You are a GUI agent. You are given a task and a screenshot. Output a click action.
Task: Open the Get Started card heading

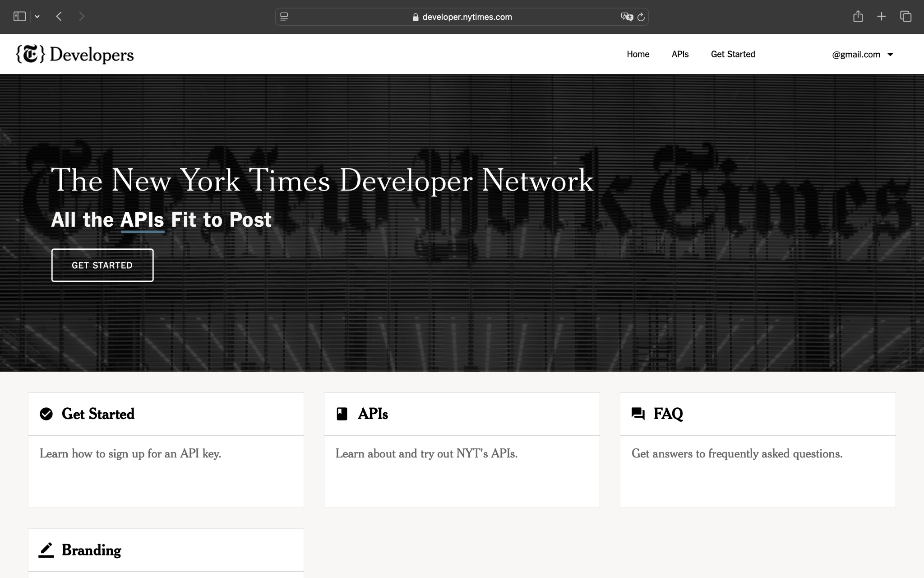point(98,414)
